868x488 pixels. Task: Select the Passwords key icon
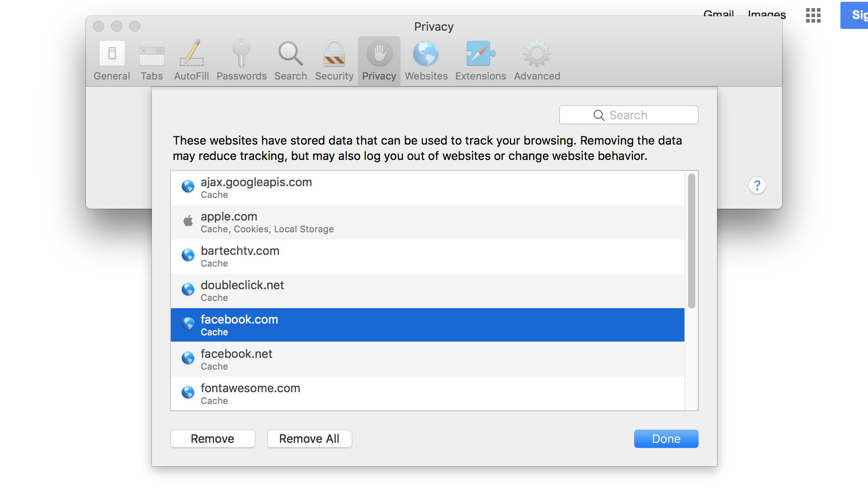point(241,59)
